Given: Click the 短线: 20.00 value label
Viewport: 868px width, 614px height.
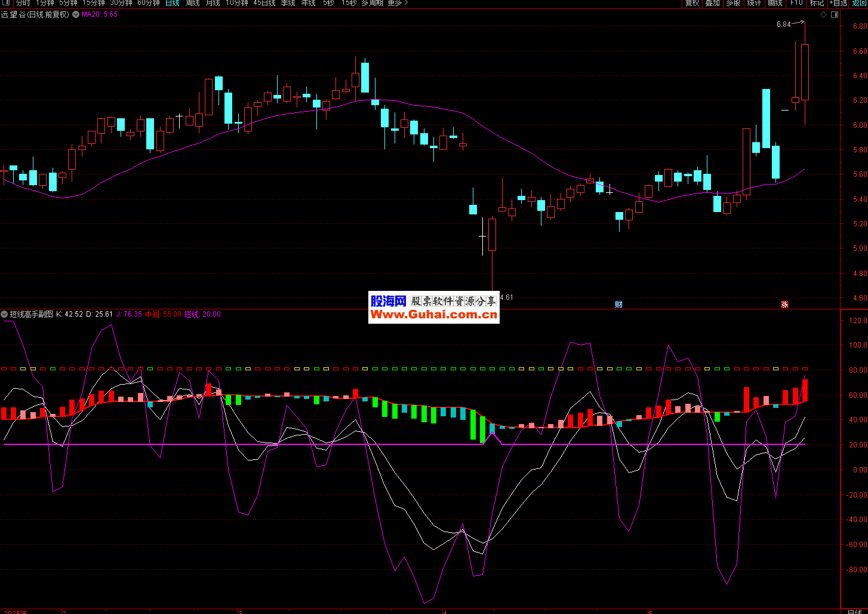Looking at the screenshot, I should [202, 314].
